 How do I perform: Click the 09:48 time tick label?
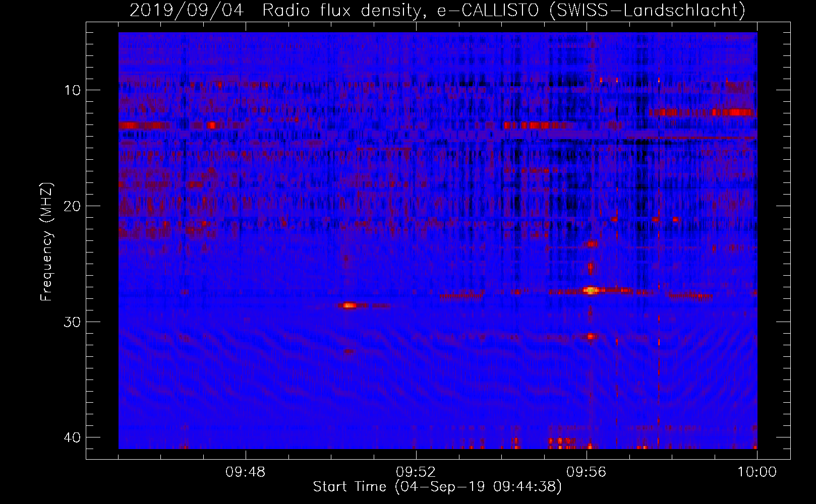click(246, 472)
